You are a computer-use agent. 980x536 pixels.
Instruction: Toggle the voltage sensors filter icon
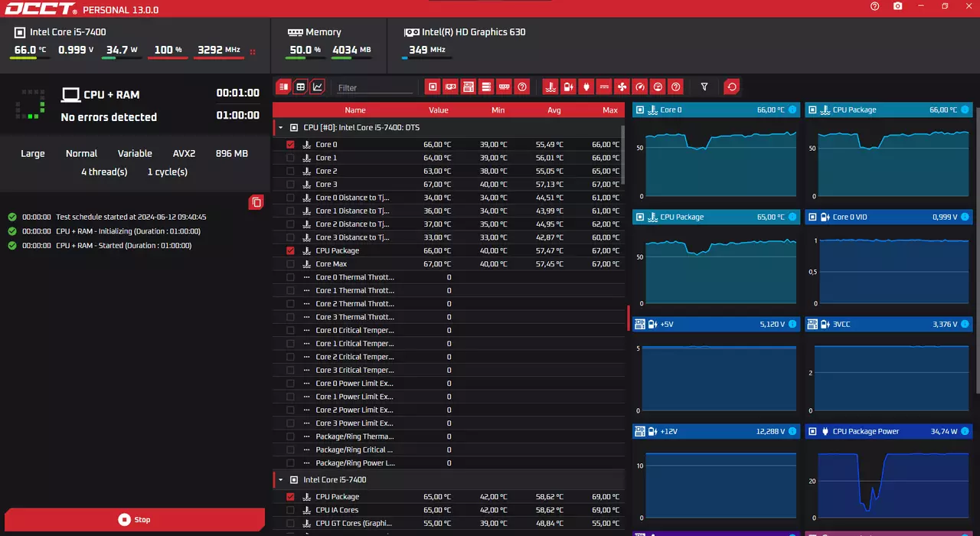[x=568, y=87]
